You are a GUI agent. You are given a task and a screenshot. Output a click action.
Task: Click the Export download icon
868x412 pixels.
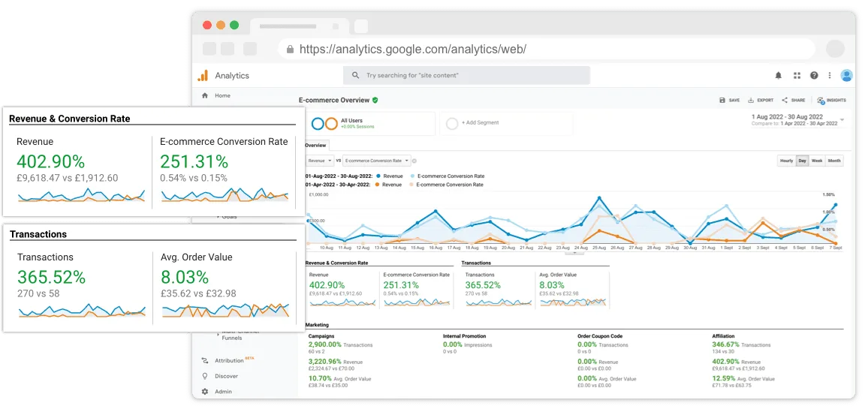[x=751, y=100]
